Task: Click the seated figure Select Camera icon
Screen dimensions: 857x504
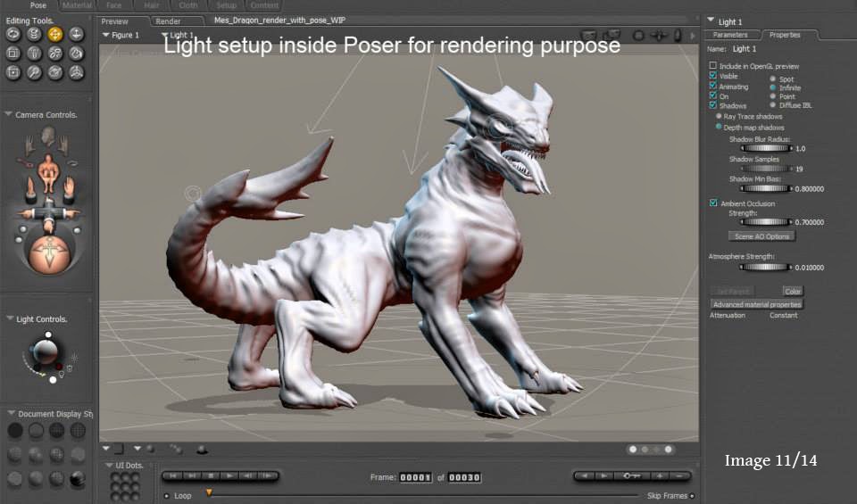Action: pyautogui.click(x=48, y=172)
